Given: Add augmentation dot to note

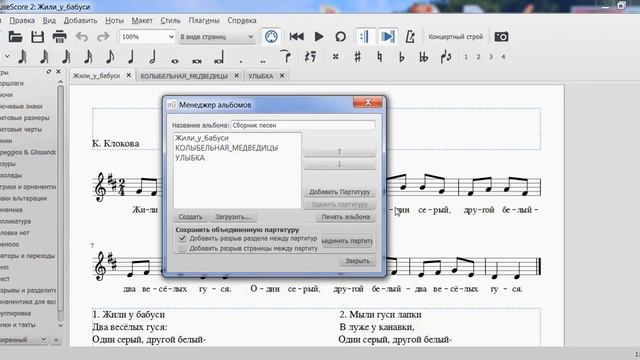Looking at the screenshot, I should (241, 60).
